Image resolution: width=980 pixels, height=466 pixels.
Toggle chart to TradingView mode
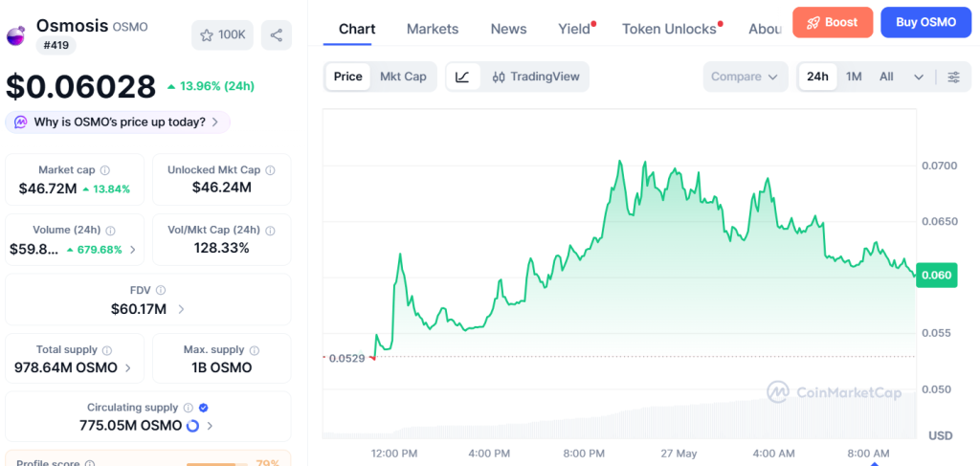click(x=536, y=77)
